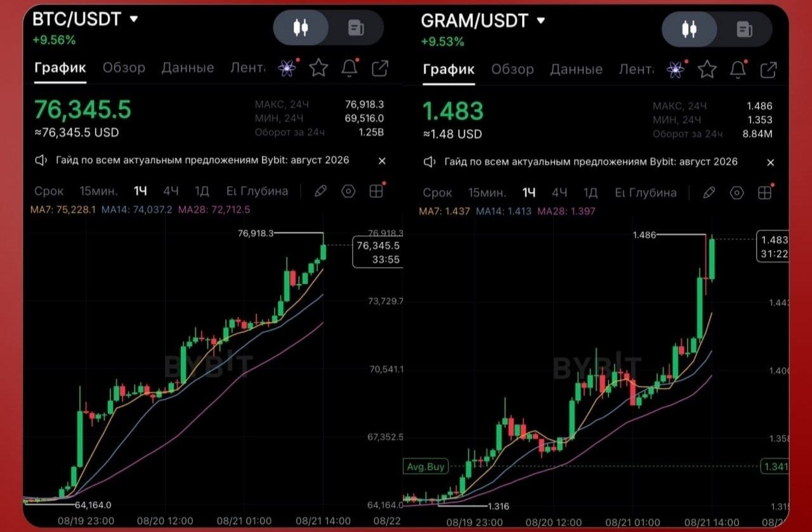Add BTC/USDT to favorites with star icon
The height and width of the screenshot is (532, 812).
(x=318, y=68)
